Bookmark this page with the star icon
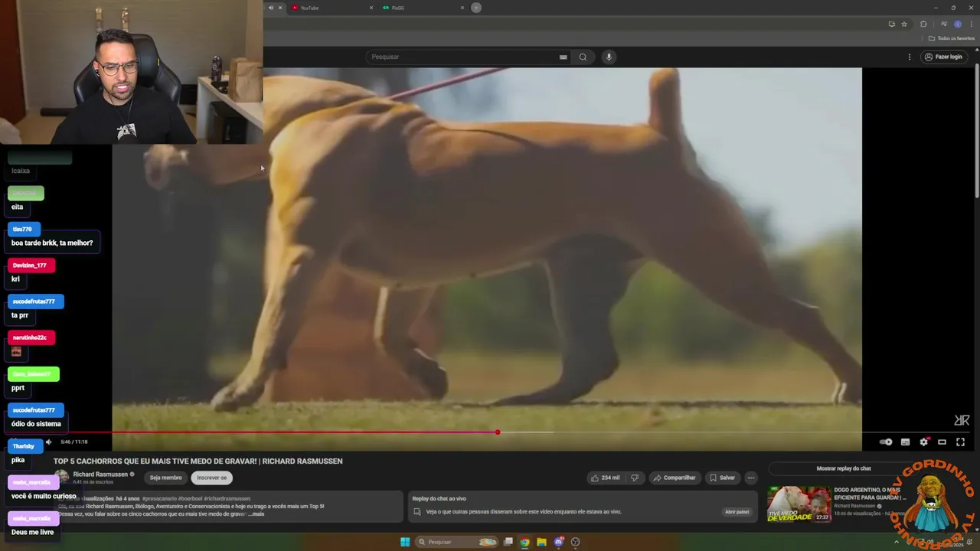The image size is (980, 551). click(x=904, y=24)
